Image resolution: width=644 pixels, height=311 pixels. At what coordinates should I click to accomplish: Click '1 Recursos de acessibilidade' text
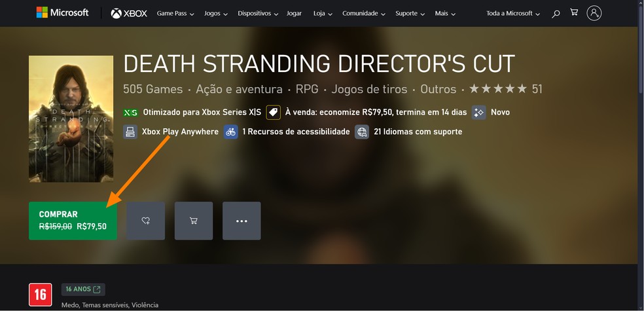296,132
